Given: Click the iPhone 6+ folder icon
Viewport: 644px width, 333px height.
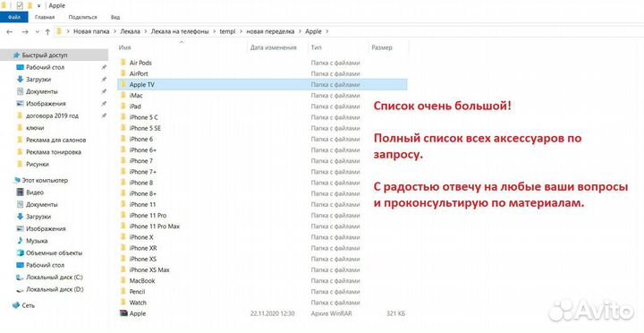Looking at the screenshot, I should [x=123, y=149].
